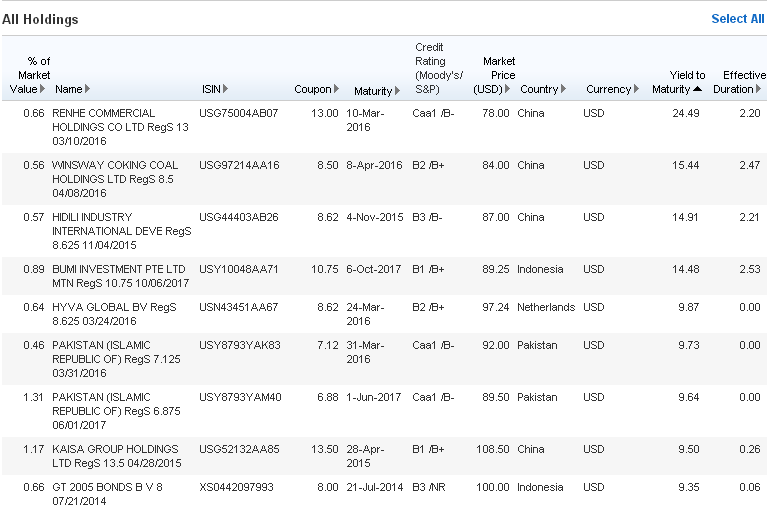Sort by ISIN column arrow
The width and height of the screenshot is (774, 506).
pos(226,89)
